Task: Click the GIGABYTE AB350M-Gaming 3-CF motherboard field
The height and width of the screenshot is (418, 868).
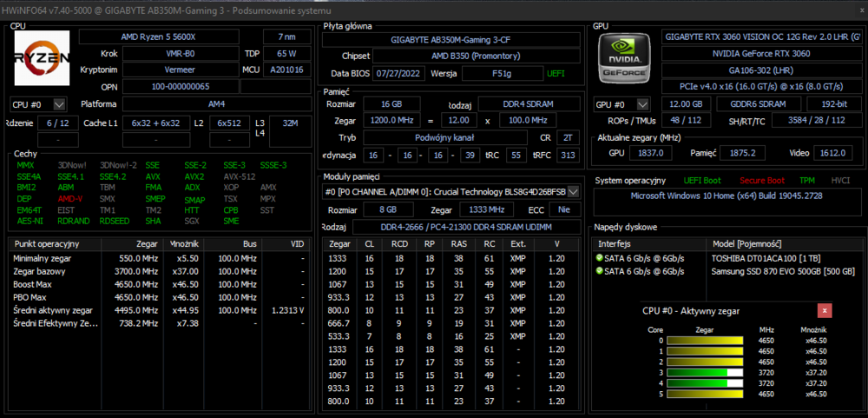Action: (450, 40)
